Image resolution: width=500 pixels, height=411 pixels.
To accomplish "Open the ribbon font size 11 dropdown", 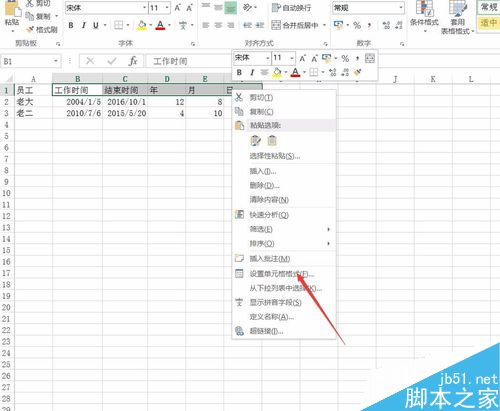I will point(167,8).
